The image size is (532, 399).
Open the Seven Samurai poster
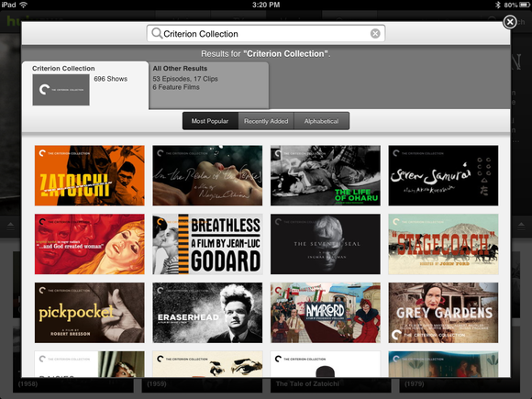pos(443,176)
